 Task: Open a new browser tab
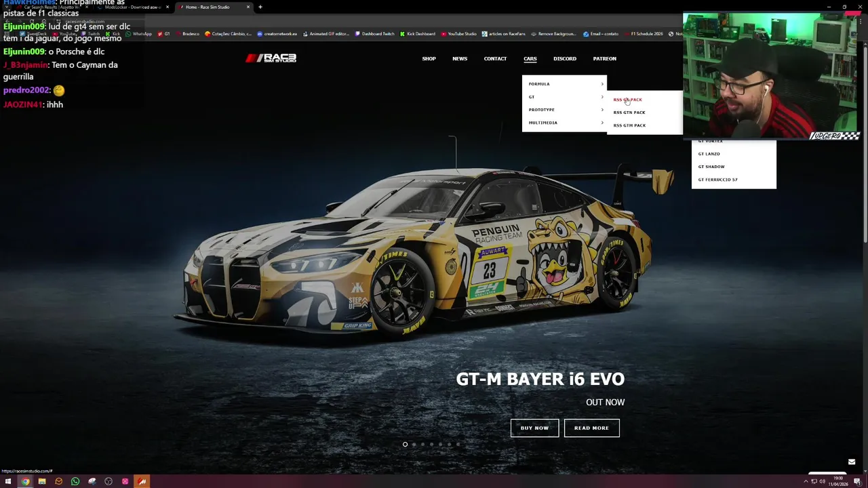pyautogui.click(x=260, y=7)
